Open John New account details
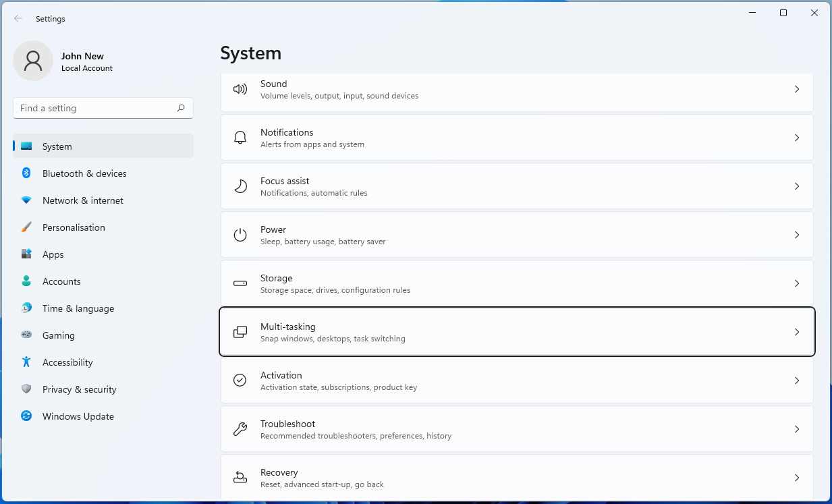Viewport: 832px width, 504px height. 82,57
